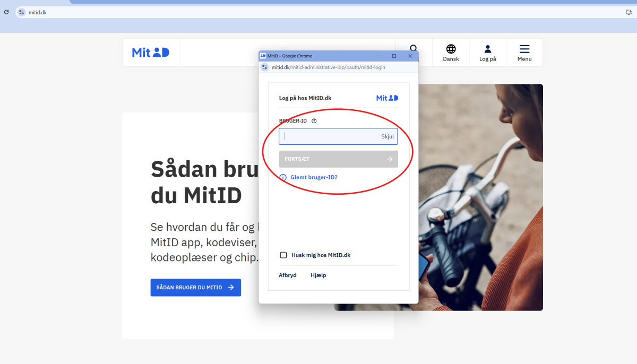Click site info icon in popup address bar
This screenshot has width=637, height=364.
[265, 67]
